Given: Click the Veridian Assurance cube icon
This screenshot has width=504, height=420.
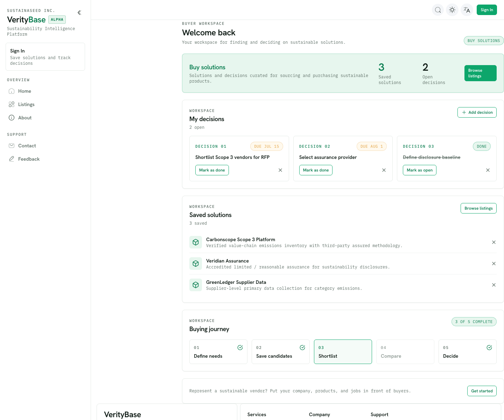Looking at the screenshot, I should (x=196, y=264).
